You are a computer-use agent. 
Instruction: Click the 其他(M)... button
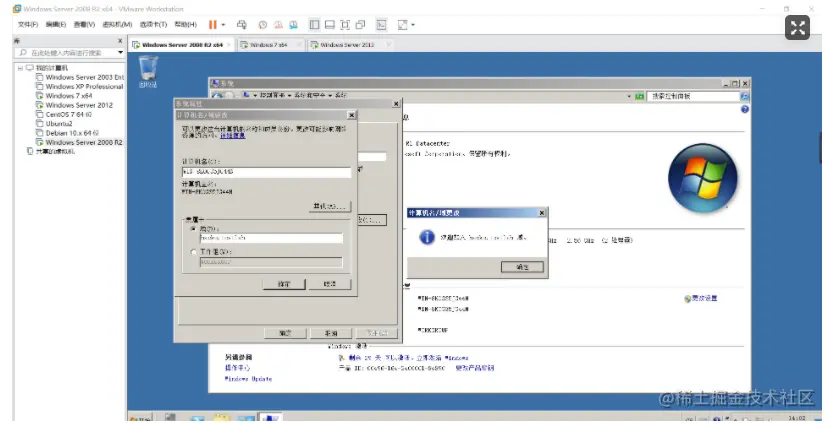click(330, 206)
